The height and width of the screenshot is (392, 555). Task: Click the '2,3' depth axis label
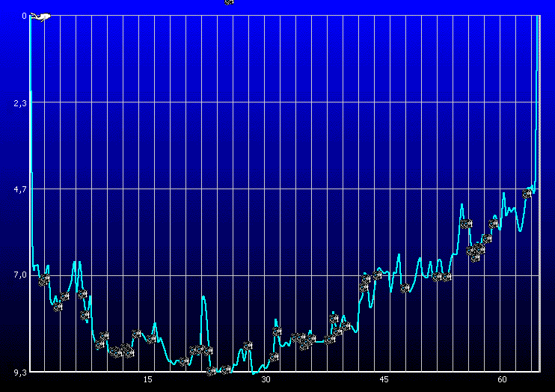pos(20,103)
